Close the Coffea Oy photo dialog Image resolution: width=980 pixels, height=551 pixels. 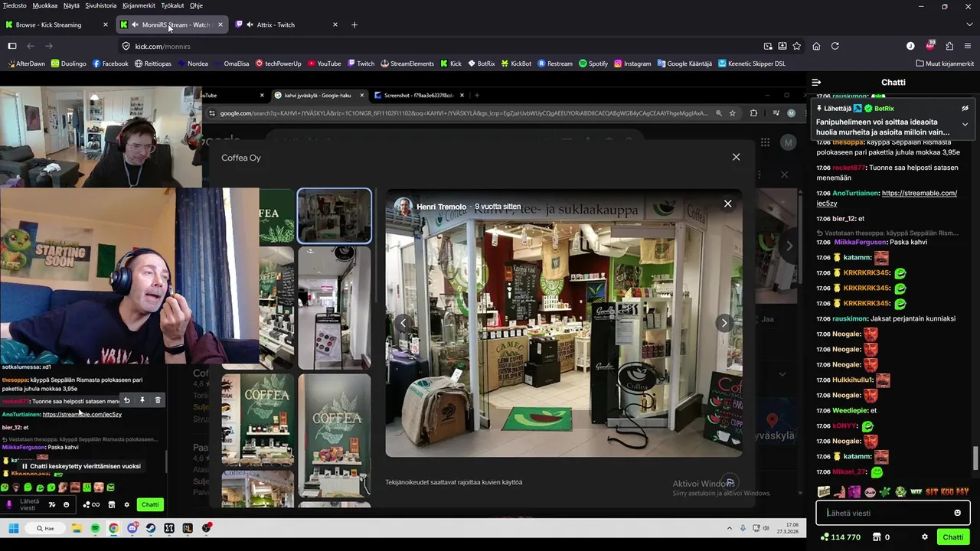pos(736,157)
